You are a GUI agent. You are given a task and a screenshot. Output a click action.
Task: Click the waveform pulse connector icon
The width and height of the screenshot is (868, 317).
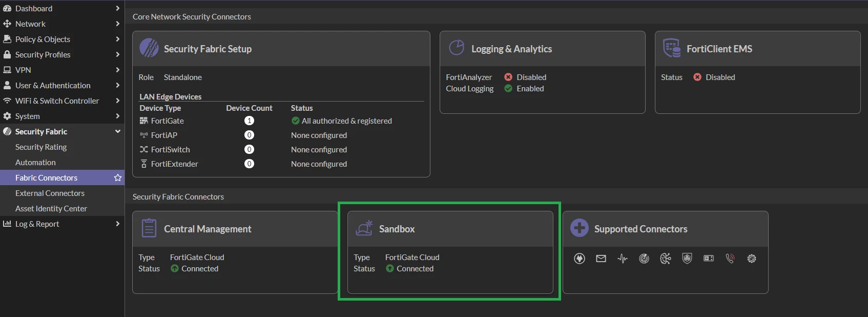click(x=623, y=259)
